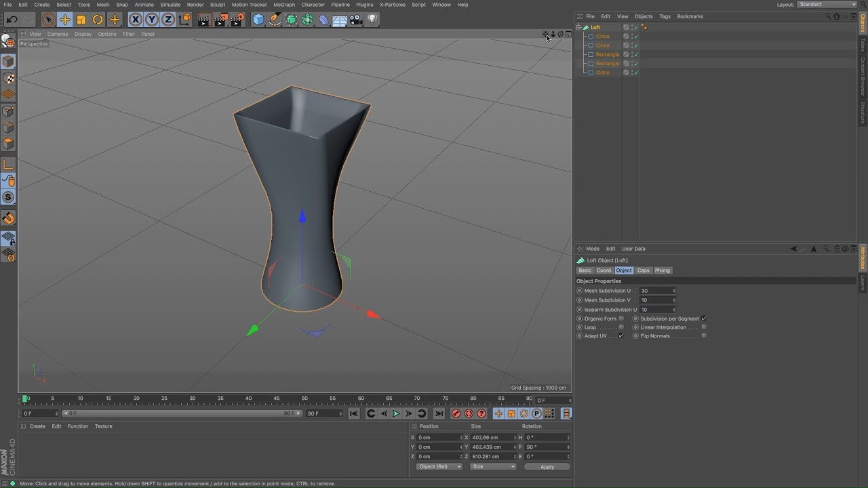868x488 pixels.
Task: Open the MoGraph menu
Action: click(284, 5)
